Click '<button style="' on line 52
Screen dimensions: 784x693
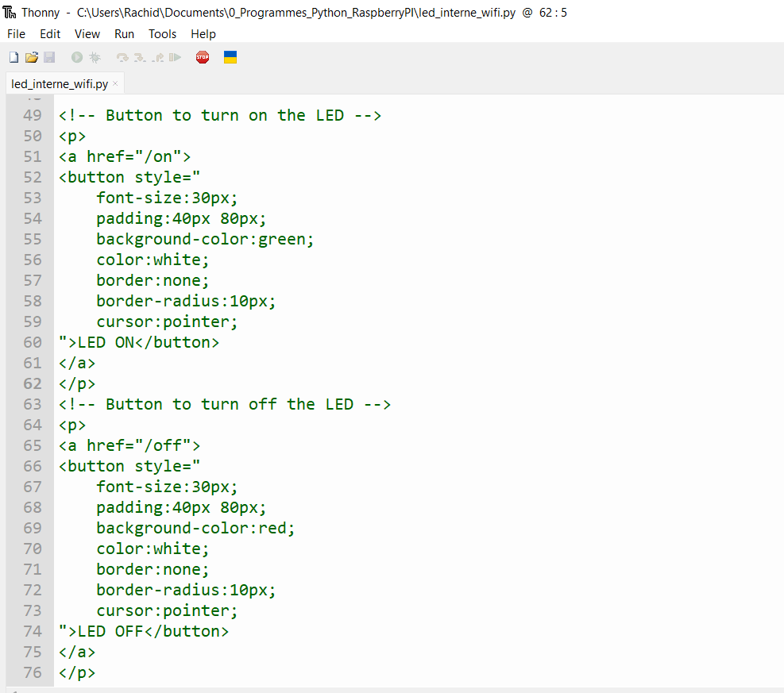pyautogui.click(x=129, y=177)
